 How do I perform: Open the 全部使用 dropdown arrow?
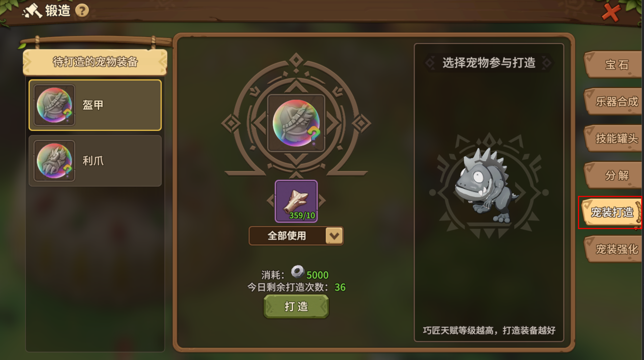pyautogui.click(x=334, y=236)
